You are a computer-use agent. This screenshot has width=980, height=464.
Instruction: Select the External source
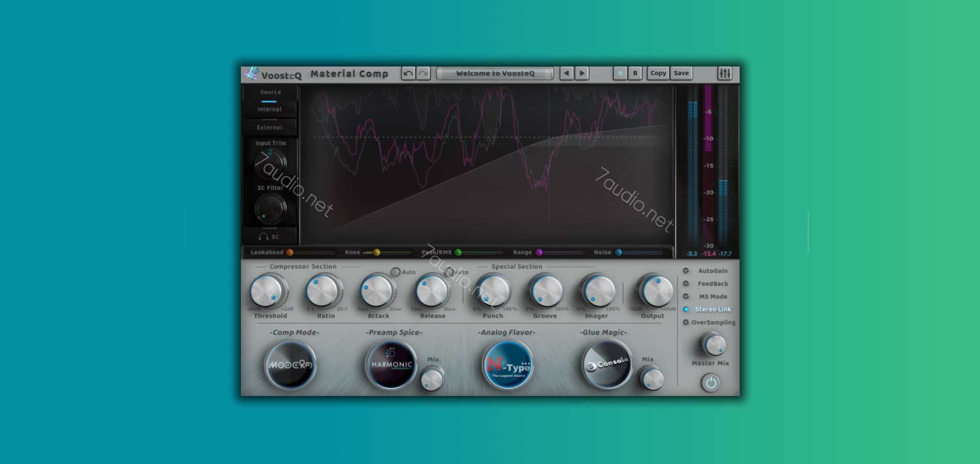(x=269, y=127)
